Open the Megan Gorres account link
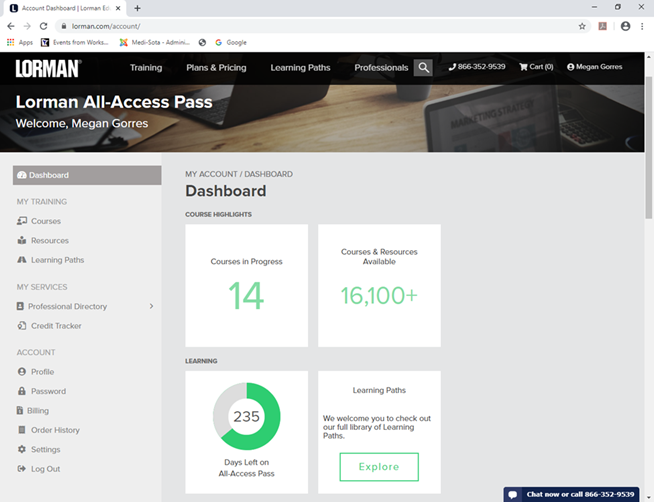This screenshot has width=654, height=502. (595, 67)
